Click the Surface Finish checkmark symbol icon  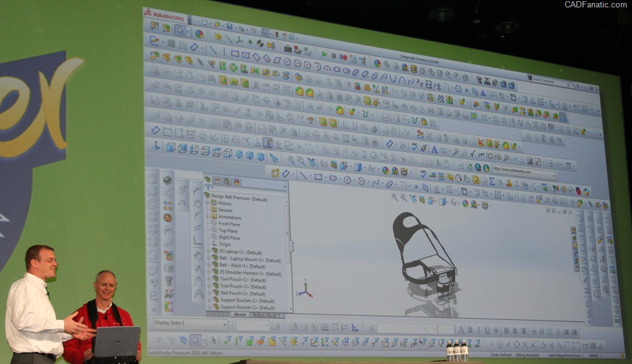[x=473, y=154]
